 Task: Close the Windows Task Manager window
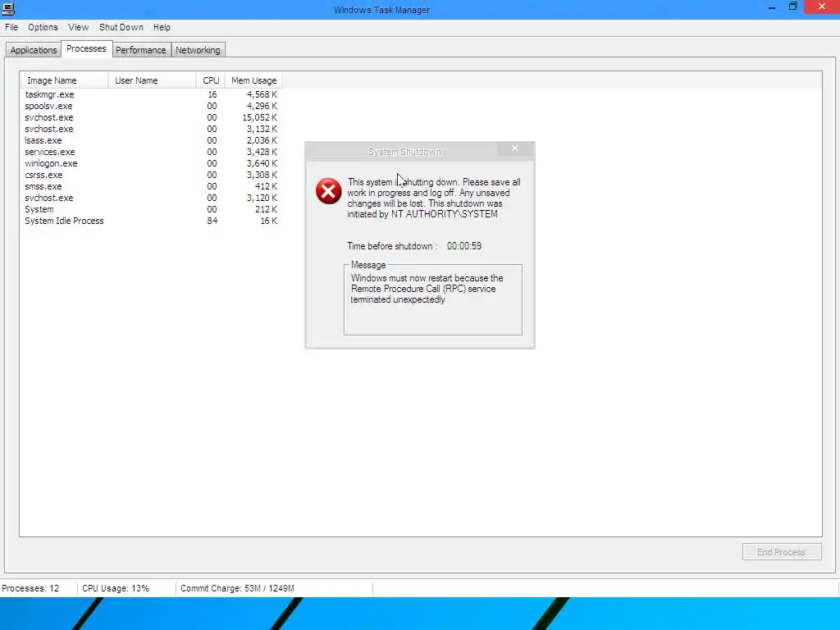tap(822, 7)
